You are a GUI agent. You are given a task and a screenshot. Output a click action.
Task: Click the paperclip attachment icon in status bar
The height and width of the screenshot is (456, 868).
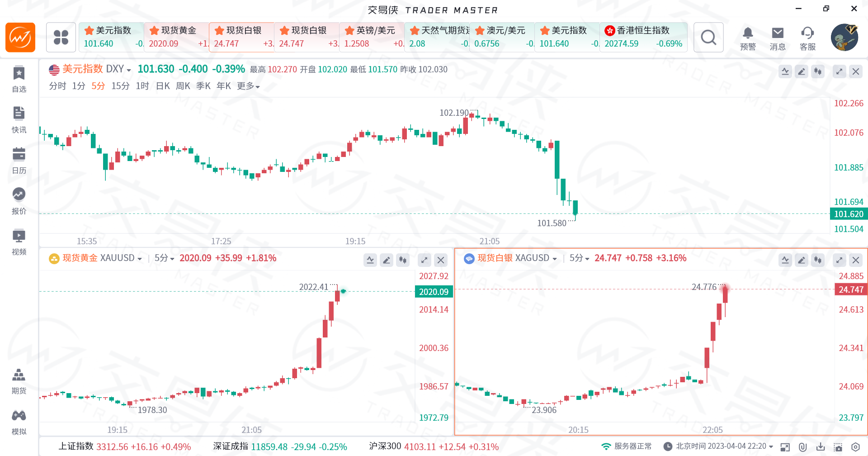(803, 447)
